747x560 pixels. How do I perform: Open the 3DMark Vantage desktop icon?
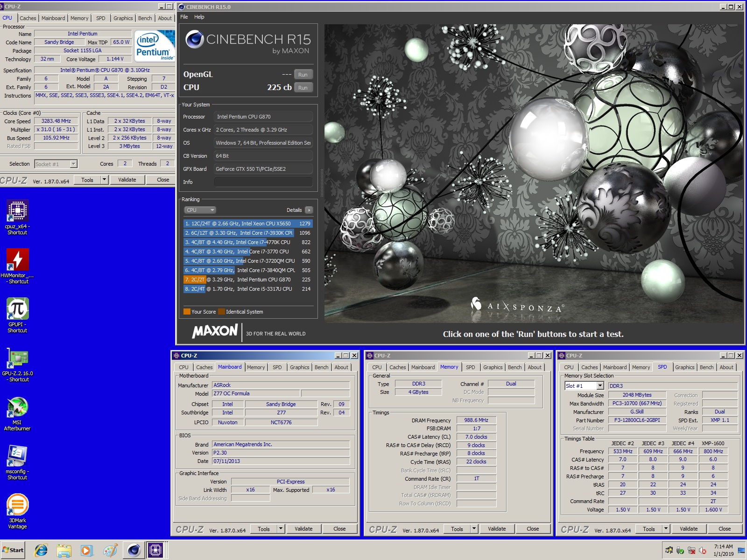[x=17, y=511]
